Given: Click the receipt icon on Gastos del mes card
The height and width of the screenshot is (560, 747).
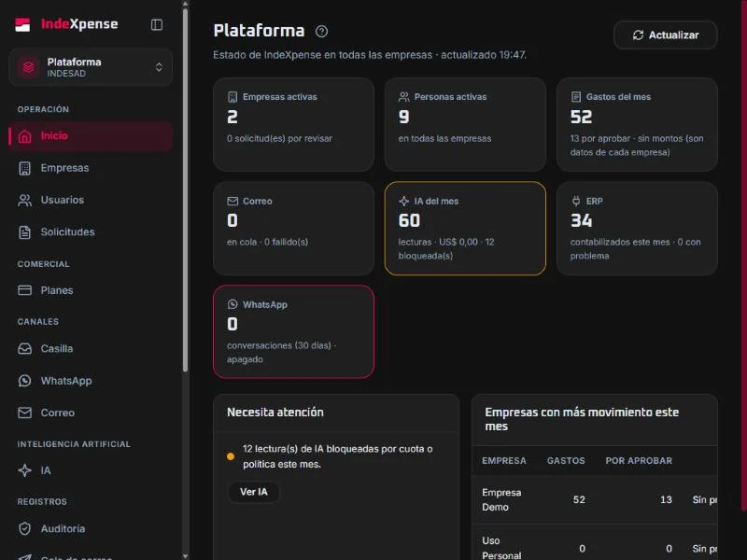Looking at the screenshot, I should [576, 97].
